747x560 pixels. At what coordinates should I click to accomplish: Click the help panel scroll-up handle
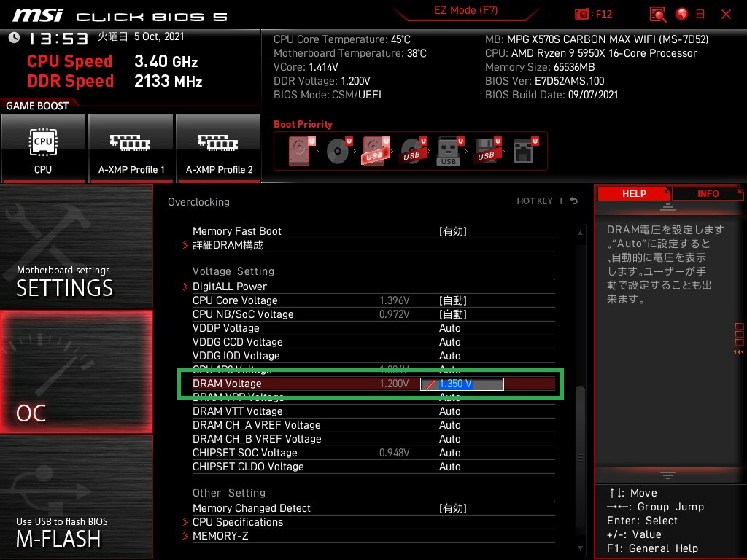(668, 206)
